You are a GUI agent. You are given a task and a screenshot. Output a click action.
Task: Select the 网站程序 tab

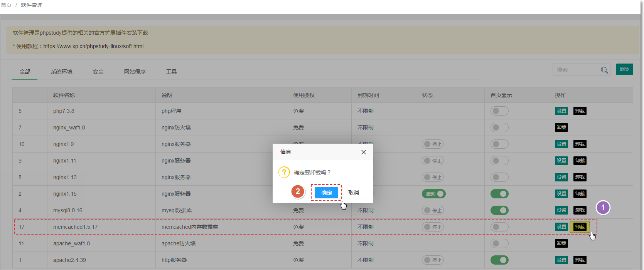coord(135,72)
